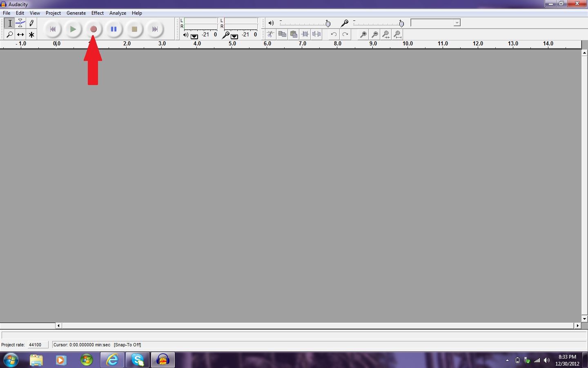Zoom in using the magnifier plus icon

click(363, 34)
